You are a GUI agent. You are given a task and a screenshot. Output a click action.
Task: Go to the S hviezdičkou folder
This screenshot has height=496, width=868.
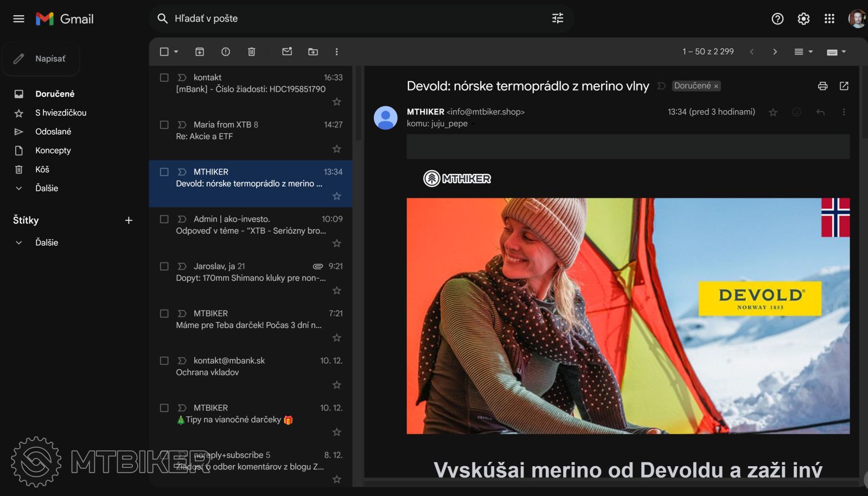[61, 113]
